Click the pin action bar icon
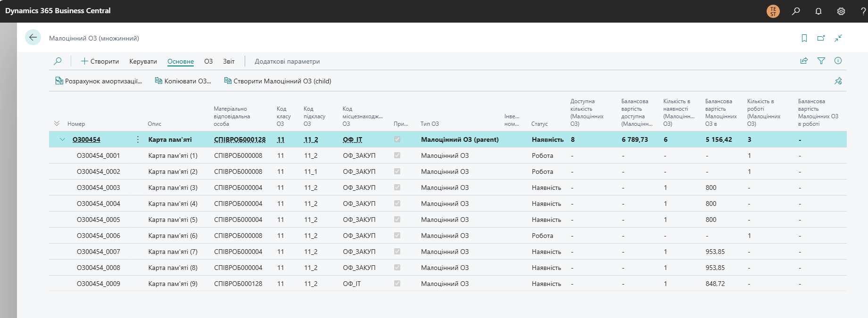This screenshot has width=868, height=318. tap(838, 81)
